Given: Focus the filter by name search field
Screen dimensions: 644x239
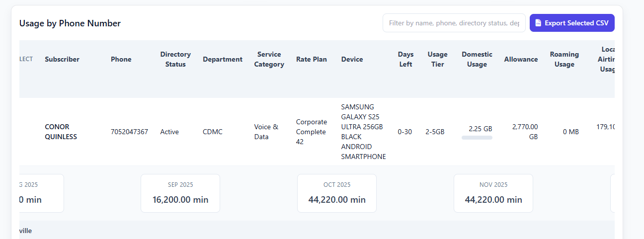Looking at the screenshot, I should coord(454,23).
